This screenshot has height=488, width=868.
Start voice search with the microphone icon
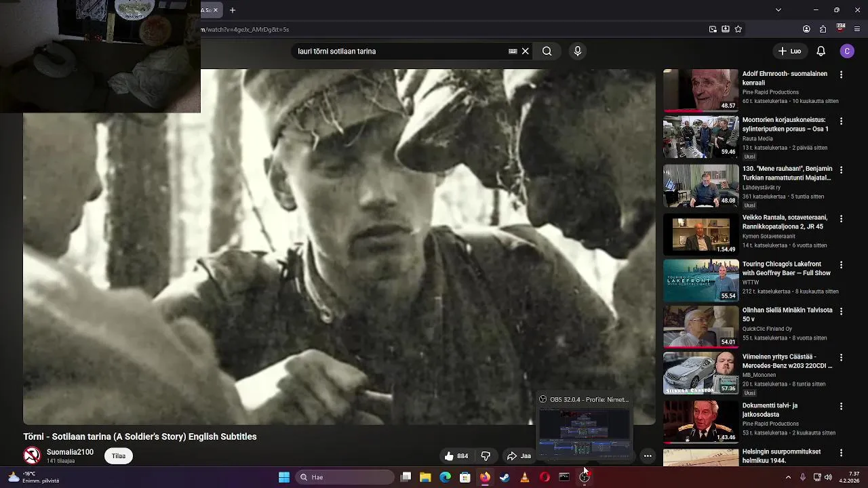pos(578,51)
